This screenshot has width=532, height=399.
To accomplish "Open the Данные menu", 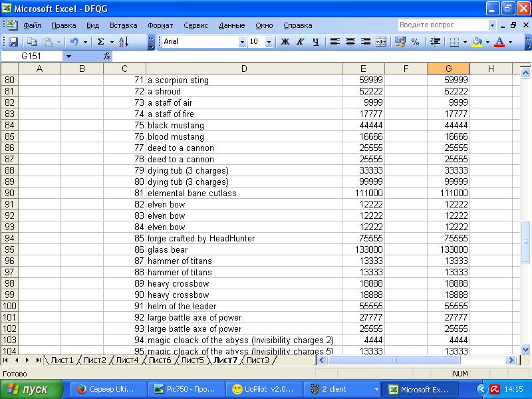I will point(231,25).
